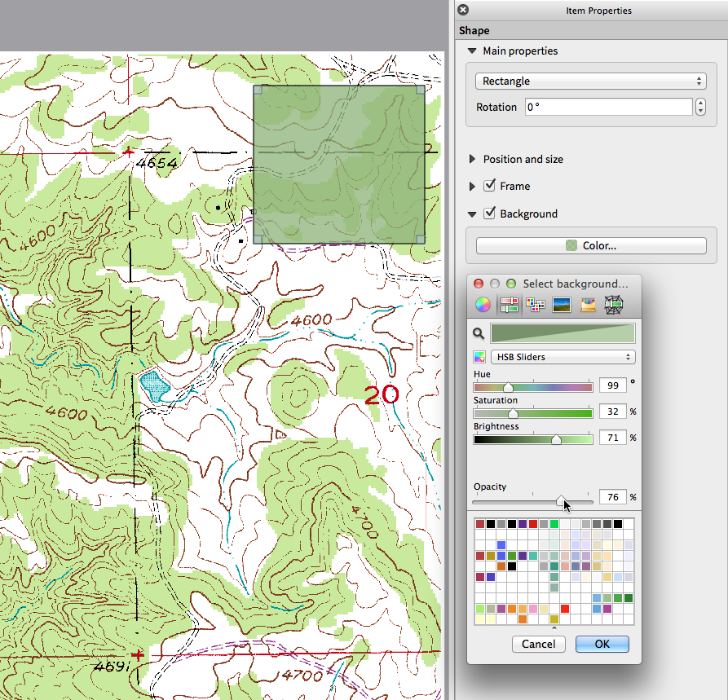
Task: Toggle the Frame checkbox
Action: [489, 186]
